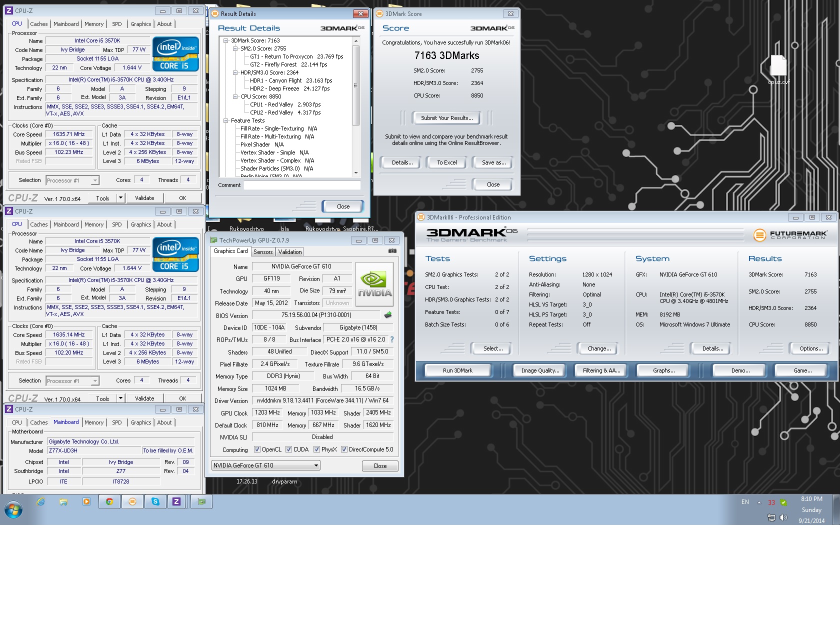Toggle the DirectCompute 5.0 checkbox

click(x=344, y=449)
